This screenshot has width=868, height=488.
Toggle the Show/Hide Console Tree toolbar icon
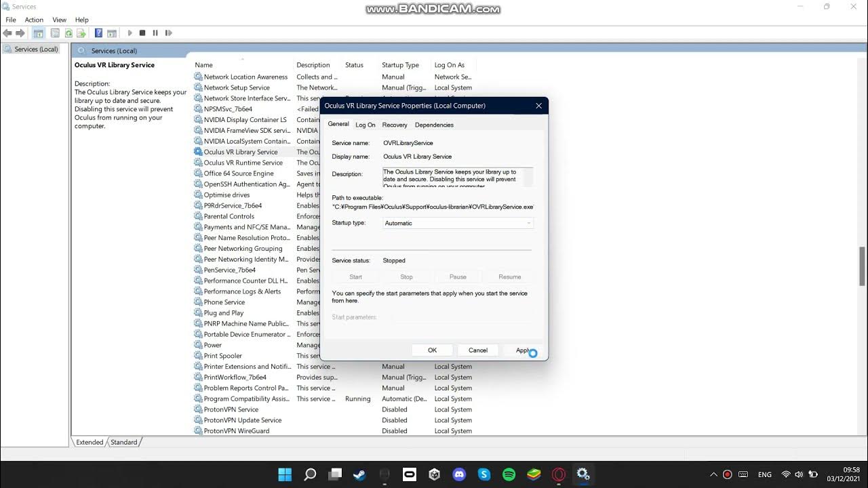pos(39,33)
